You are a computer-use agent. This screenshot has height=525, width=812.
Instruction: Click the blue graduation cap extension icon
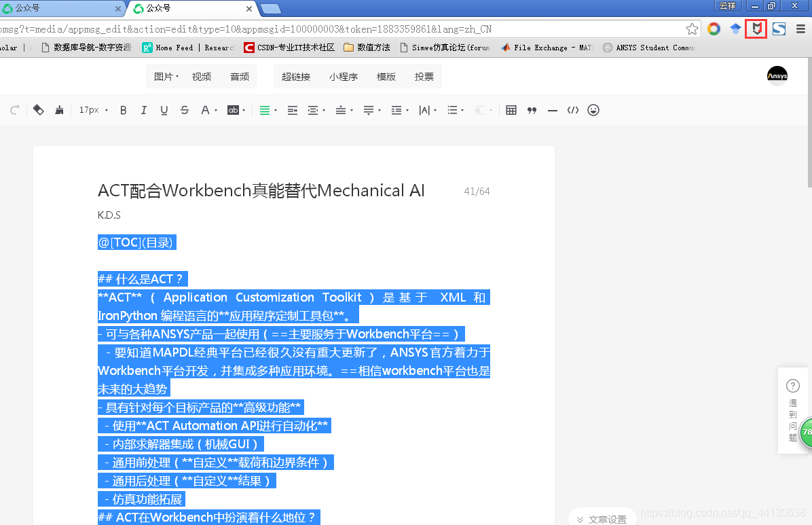(x=735, y=29)
